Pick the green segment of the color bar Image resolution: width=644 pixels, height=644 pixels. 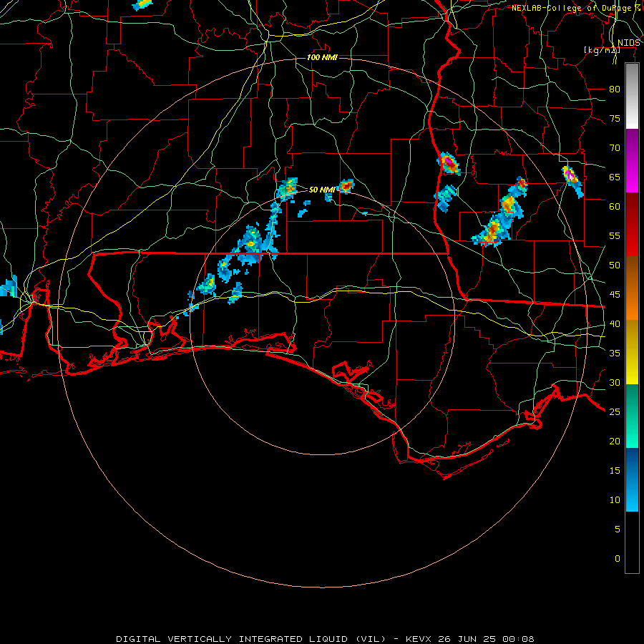(x=632, y=416)
